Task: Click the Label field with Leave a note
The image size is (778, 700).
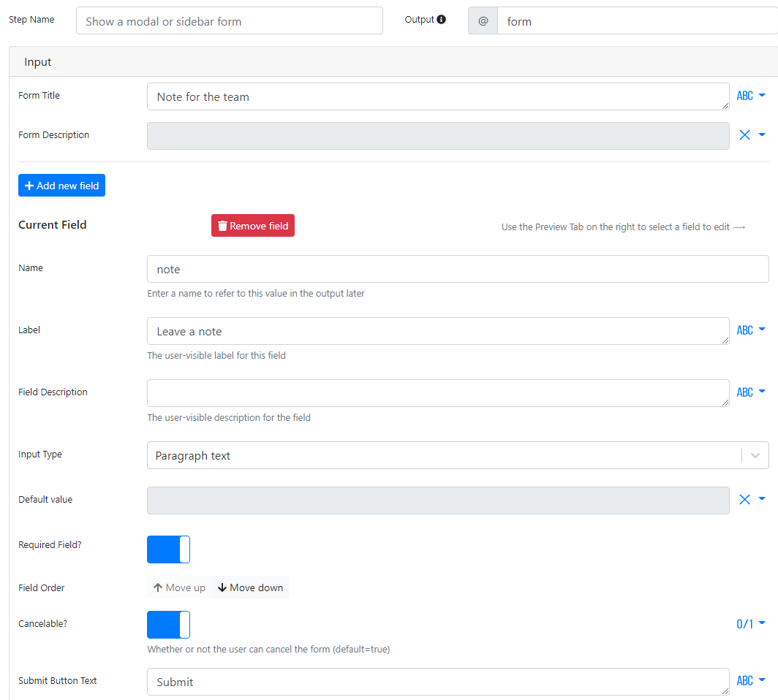Action: coord(438,331)
